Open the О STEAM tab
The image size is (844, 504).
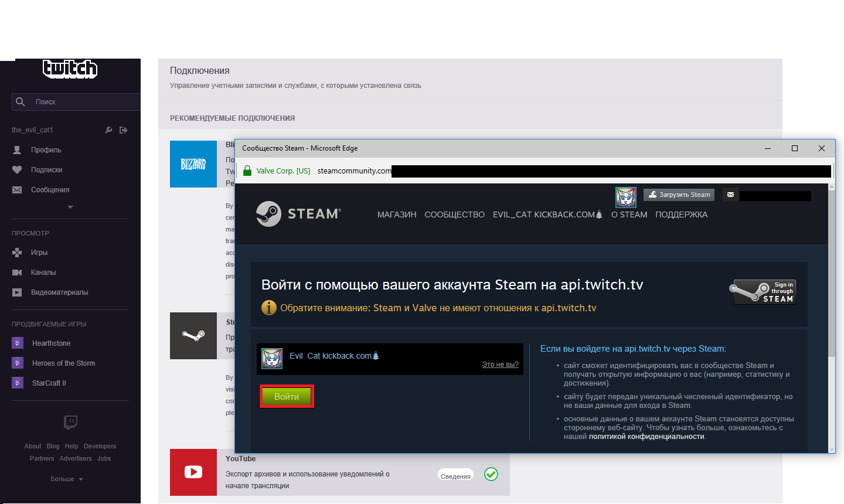[x=629, y=214]
